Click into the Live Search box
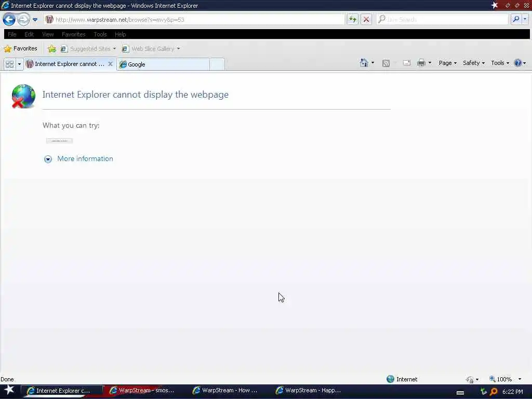This screenshot has width=532, height=399. [x=443, y=20]
